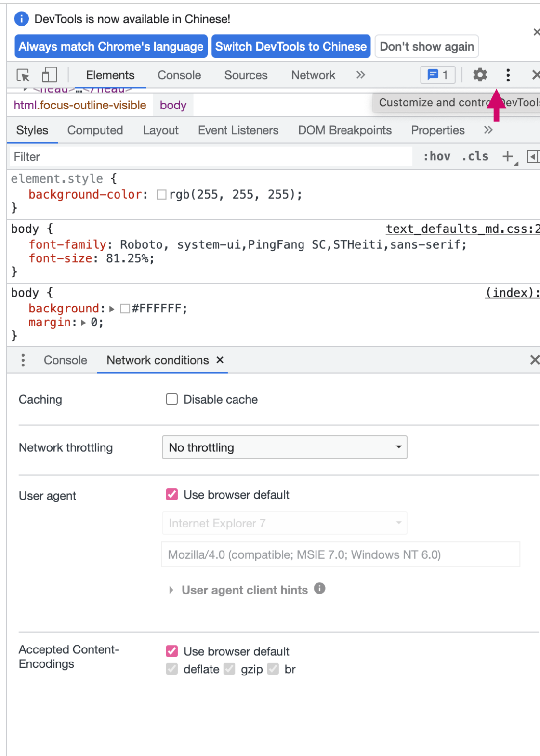Toggle the device toolbar icon
The width and height of the screenshot is (540, 756).
point(49,75)
